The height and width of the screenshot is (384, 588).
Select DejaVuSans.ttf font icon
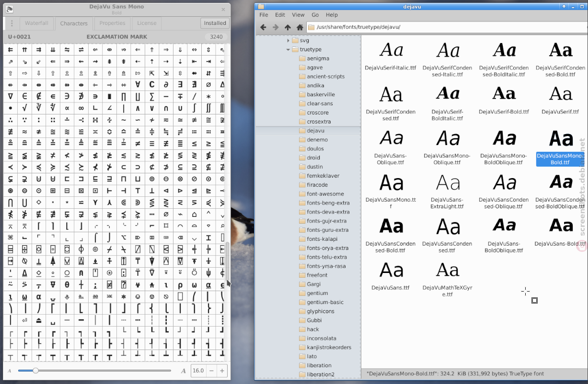391,270
